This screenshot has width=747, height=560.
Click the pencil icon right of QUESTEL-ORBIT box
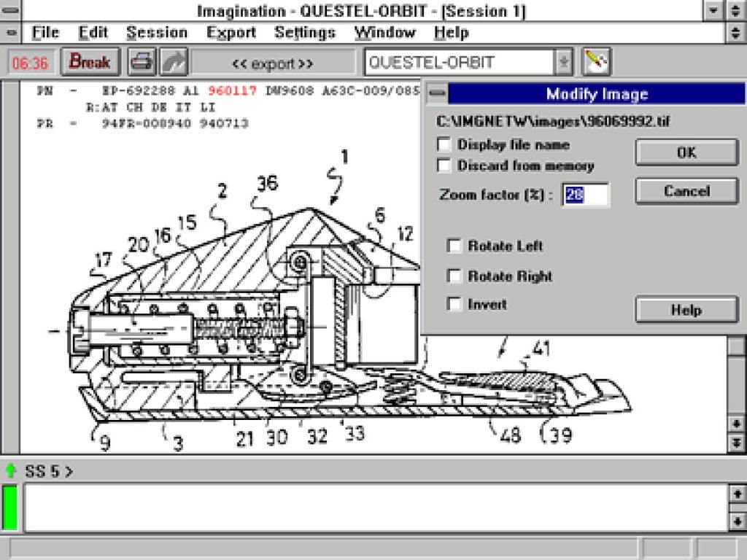click(x=596, y=62)
